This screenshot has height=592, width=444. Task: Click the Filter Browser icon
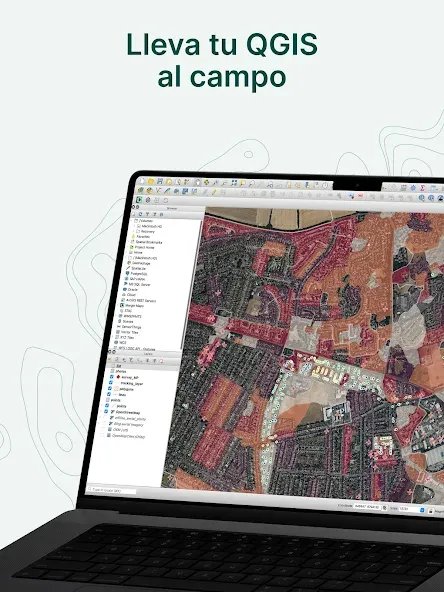148,214
